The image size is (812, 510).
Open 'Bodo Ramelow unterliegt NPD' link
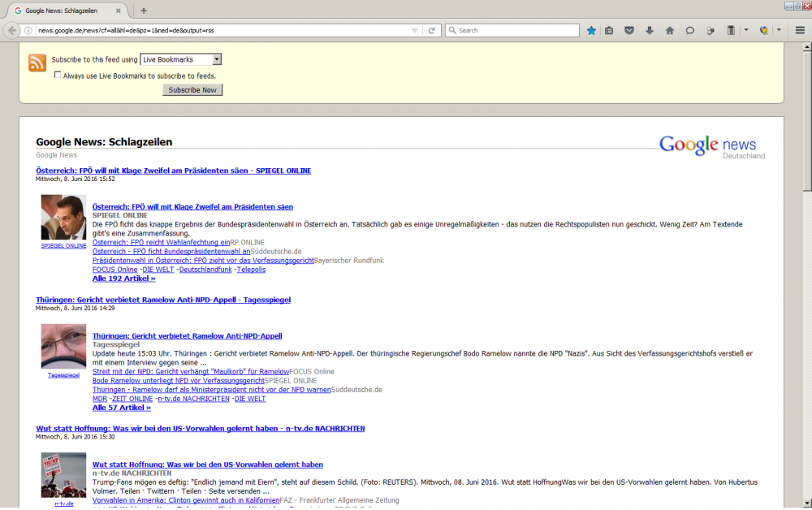pos(178,381)
